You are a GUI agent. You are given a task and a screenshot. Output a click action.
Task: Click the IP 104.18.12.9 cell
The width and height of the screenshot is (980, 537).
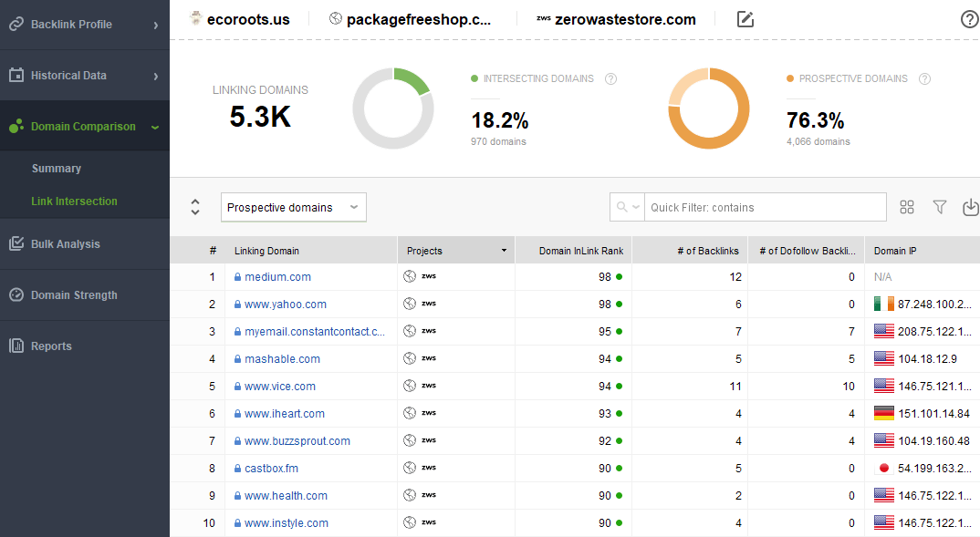click(927, 359)
